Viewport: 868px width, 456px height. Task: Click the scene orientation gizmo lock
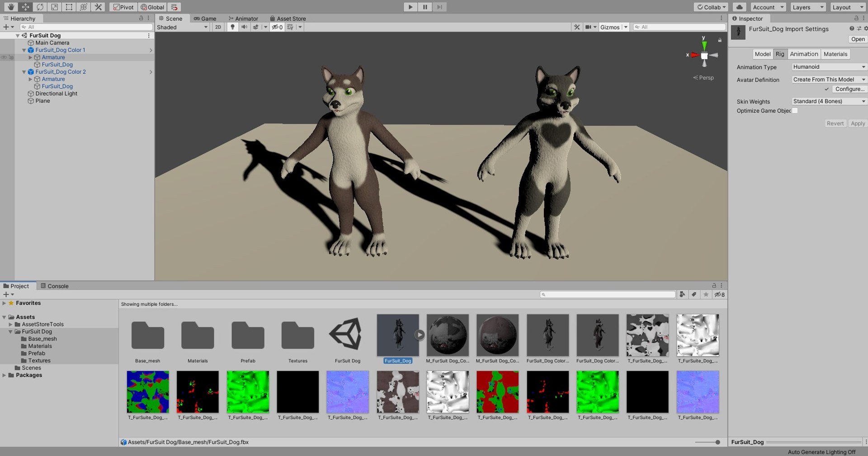[720, 40]
